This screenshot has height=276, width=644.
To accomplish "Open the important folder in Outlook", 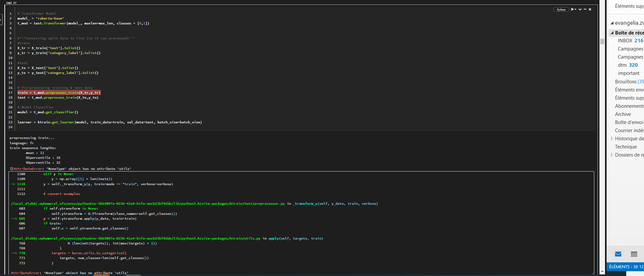I will 629,73.
